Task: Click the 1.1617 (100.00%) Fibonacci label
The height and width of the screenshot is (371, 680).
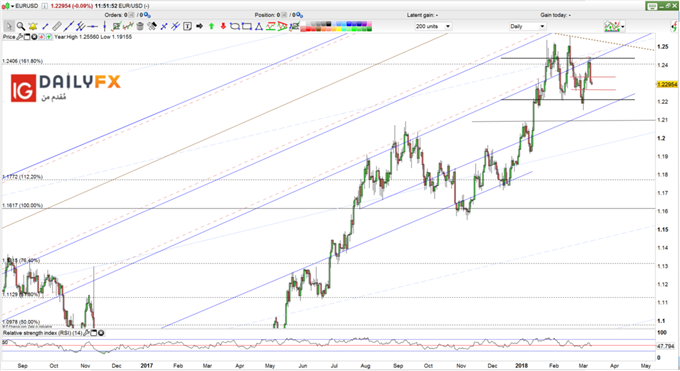Action: [23, 205]
